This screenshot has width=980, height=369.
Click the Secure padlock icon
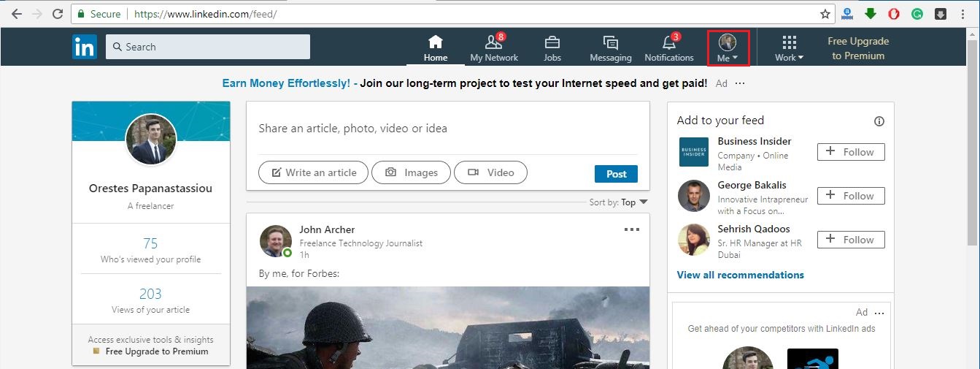(x=81, y=14)
